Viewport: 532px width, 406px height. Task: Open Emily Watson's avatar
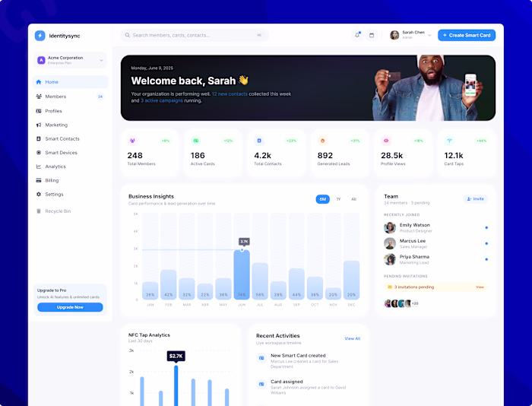click(390, 228)
